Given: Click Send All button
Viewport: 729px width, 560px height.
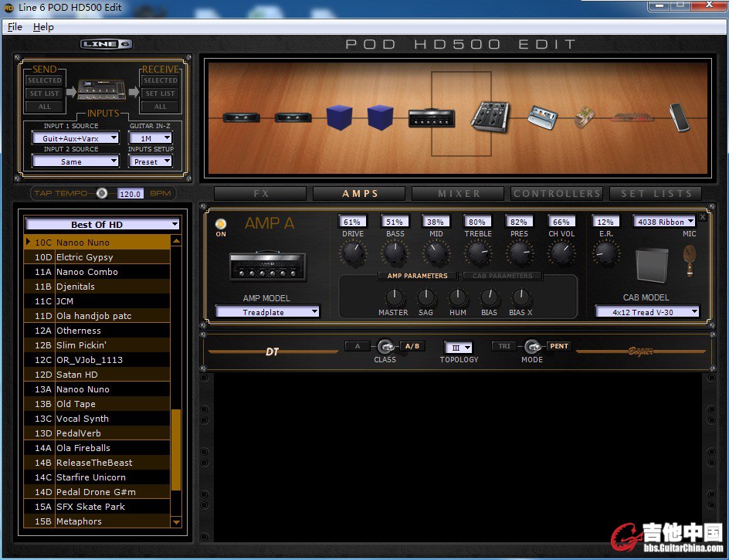Looking at the screenshot, I should pos(45,107).
